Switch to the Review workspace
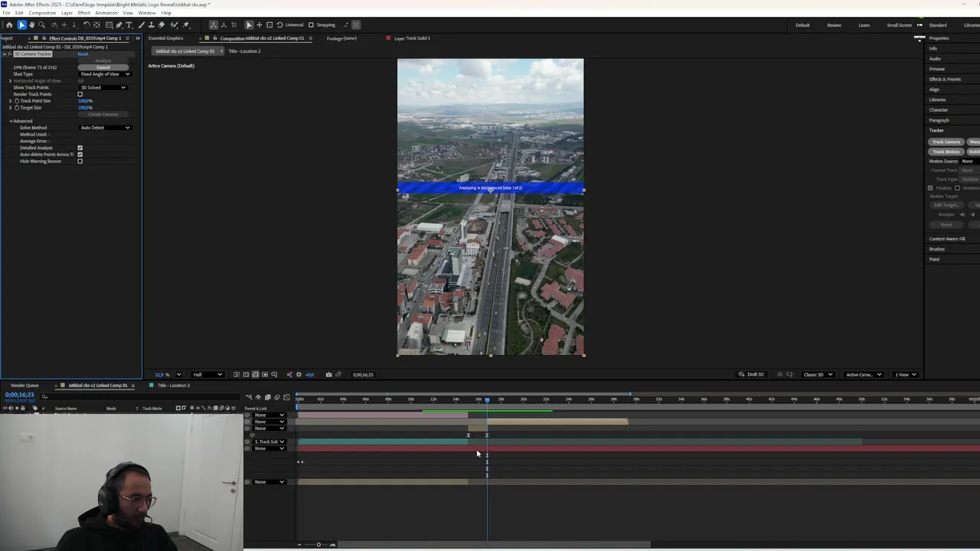The height and width of the screenshot is (551, 980). (x=834, y=25)
